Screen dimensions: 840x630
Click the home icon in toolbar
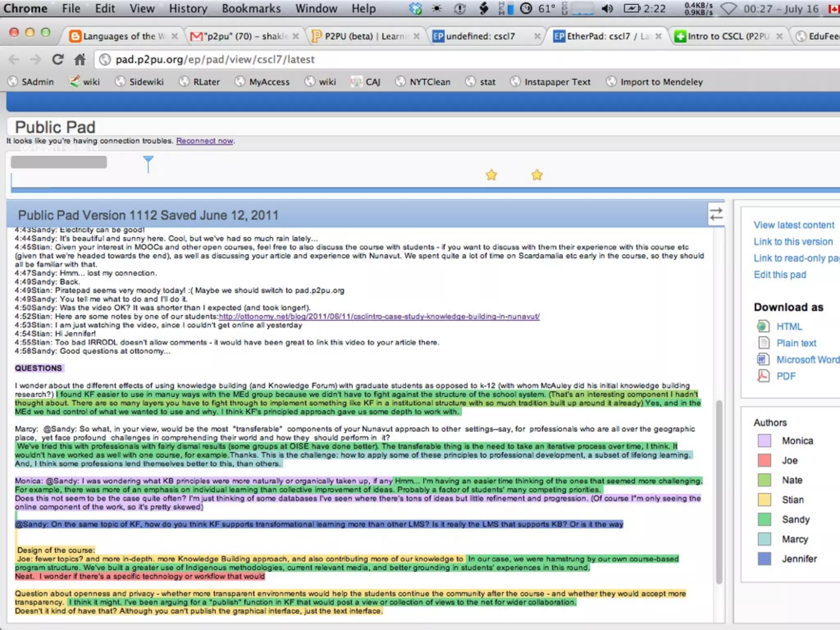click(x=80, y=60)
